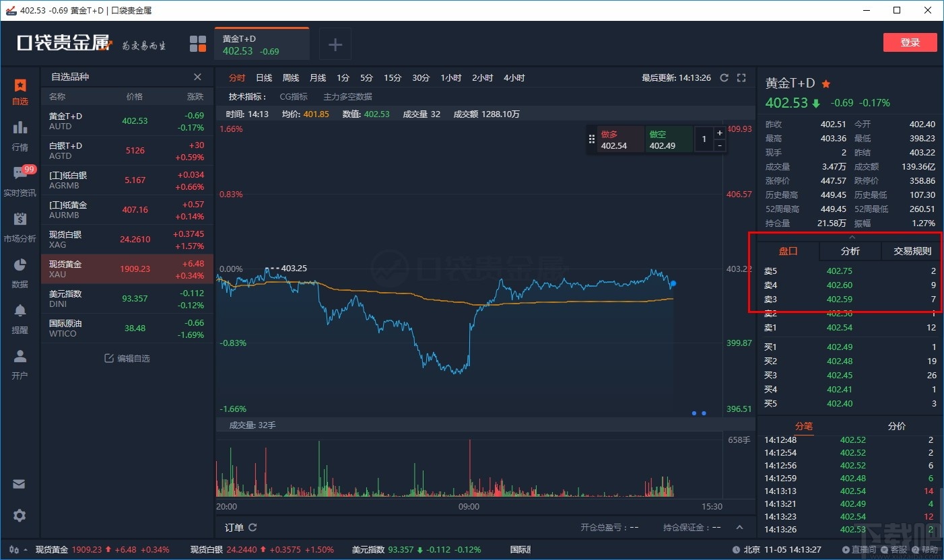944x560 pixels.
Task: Click the fullscreen expand icon near 最后更新
Action: (x=741, y=77)
